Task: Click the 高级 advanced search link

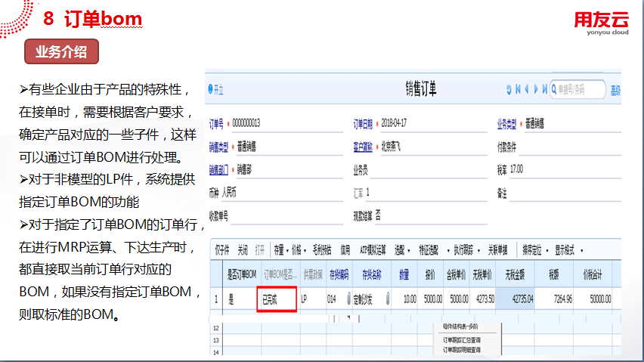Action: (615, 90)
